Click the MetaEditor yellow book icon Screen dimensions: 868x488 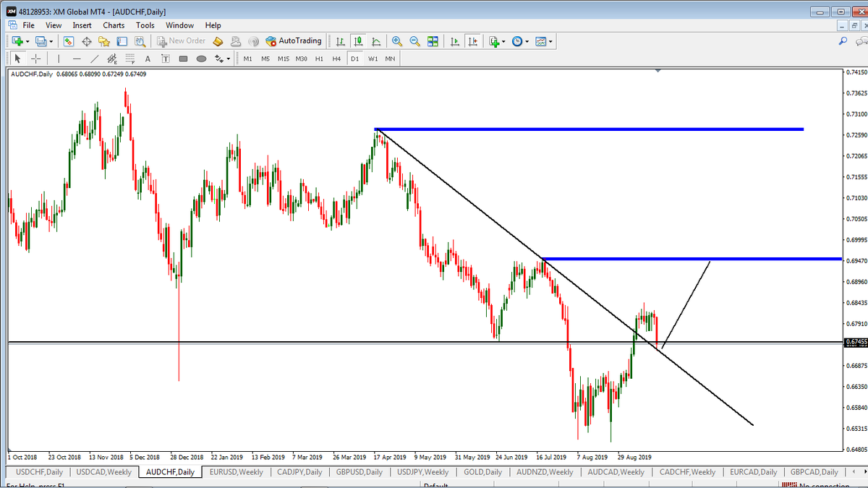pyautogui.click(x=218, y=41)
